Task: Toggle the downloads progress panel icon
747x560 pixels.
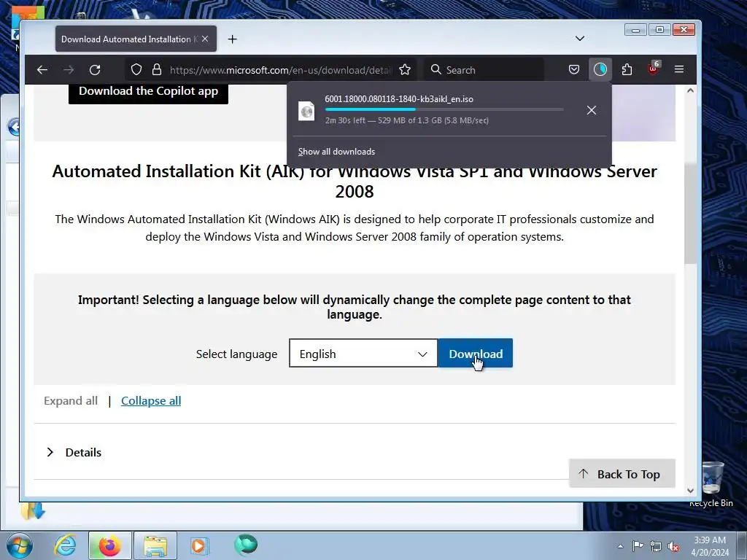Action: click(600, 70)
